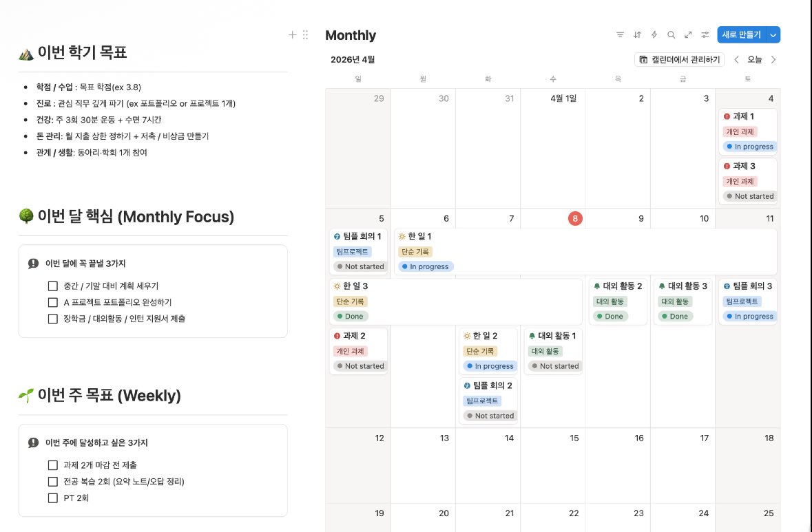
Task: Click the 이번 학기 목표 heading
Action: pos(83,53)
